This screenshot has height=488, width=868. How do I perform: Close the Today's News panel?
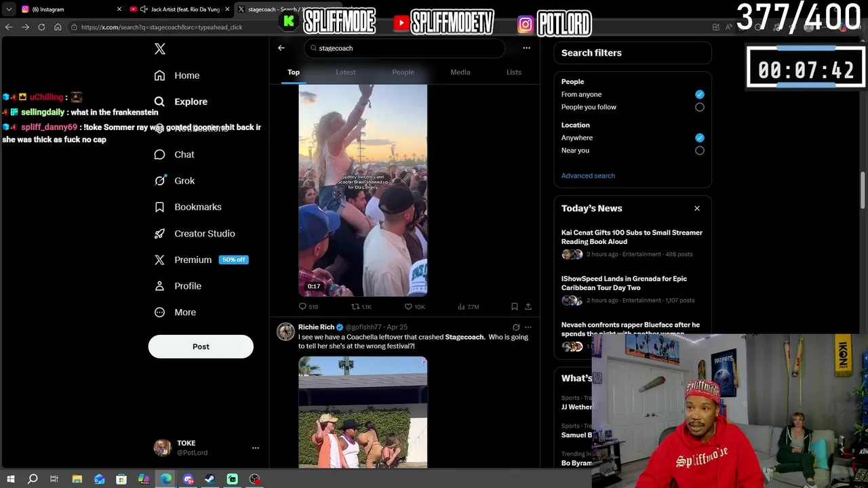click(x=696, y=208)
